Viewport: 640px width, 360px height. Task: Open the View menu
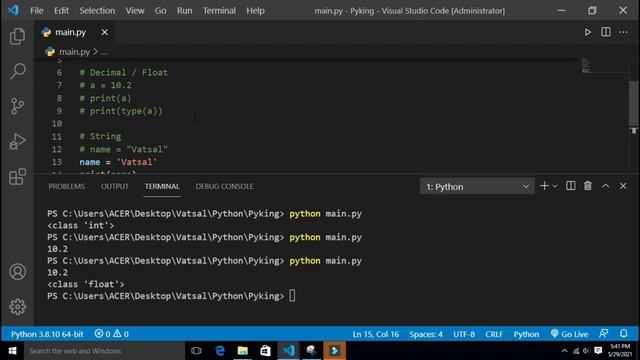(135, 11)
